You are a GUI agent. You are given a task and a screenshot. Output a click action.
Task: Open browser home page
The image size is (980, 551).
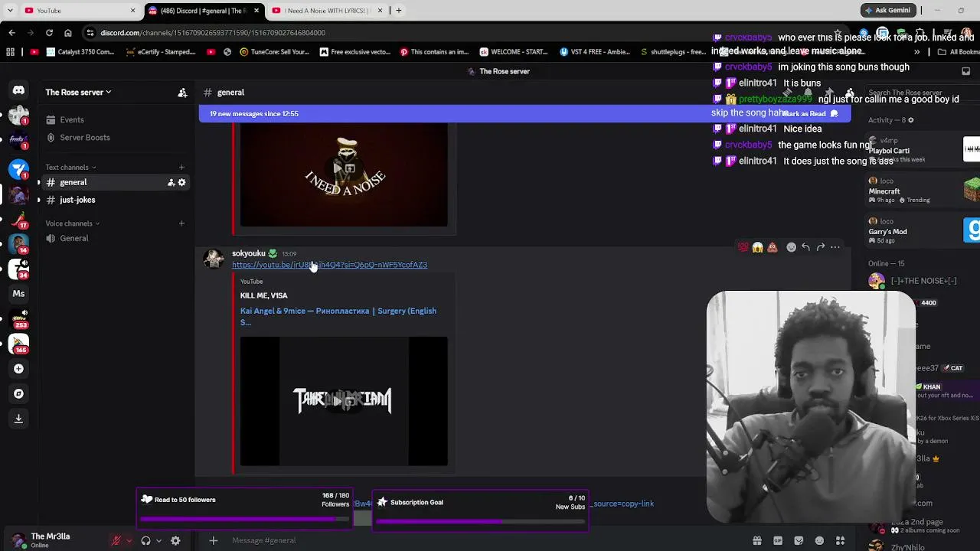(x=68, y=33)
